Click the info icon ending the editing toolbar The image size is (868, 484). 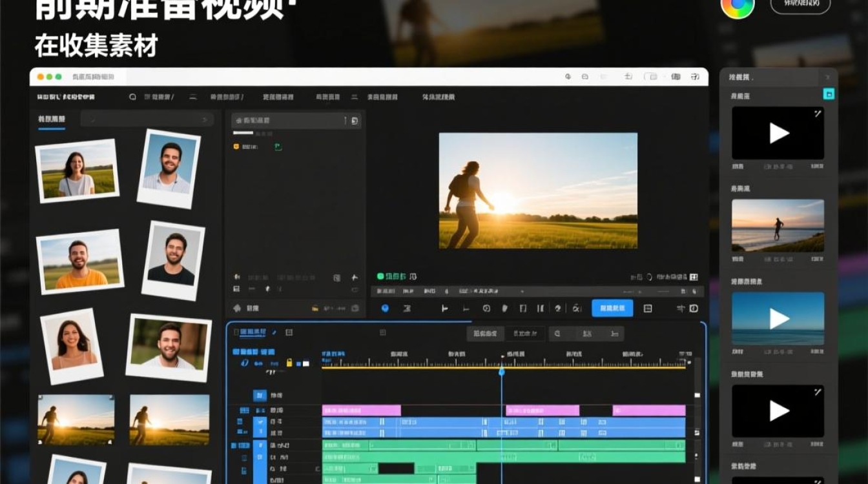694,308
